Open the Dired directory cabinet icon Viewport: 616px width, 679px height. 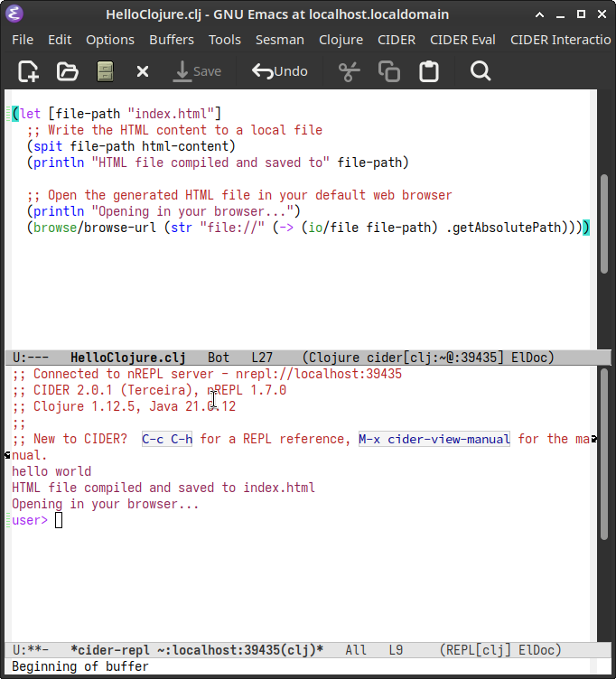tap(105, 71)
